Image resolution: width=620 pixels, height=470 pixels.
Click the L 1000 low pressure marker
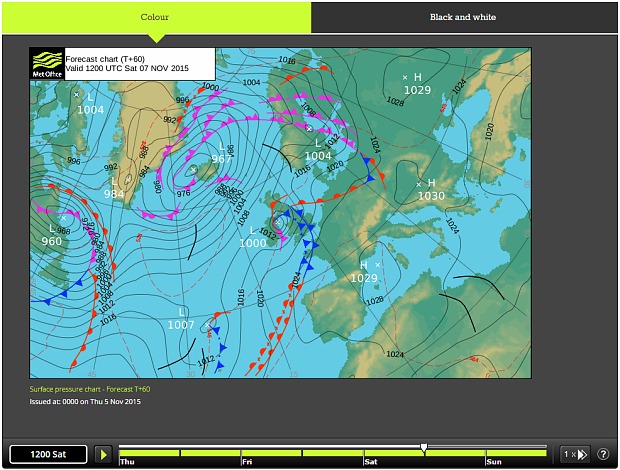(x=252, y=237)
